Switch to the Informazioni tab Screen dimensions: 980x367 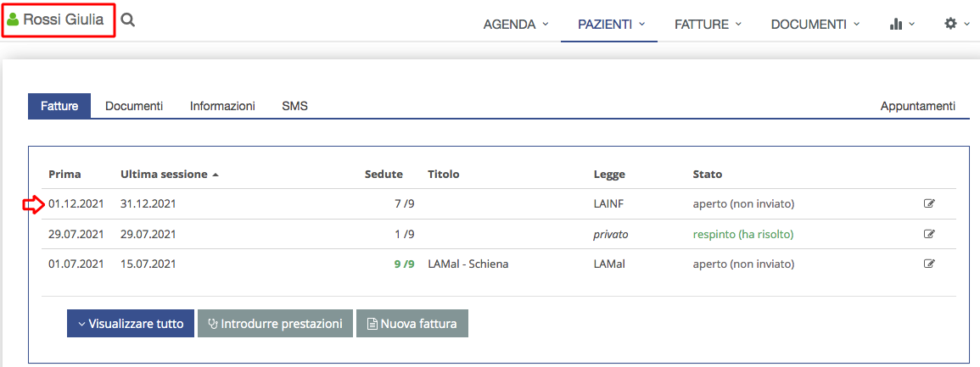pyautogui.click(x=222, y=106)
